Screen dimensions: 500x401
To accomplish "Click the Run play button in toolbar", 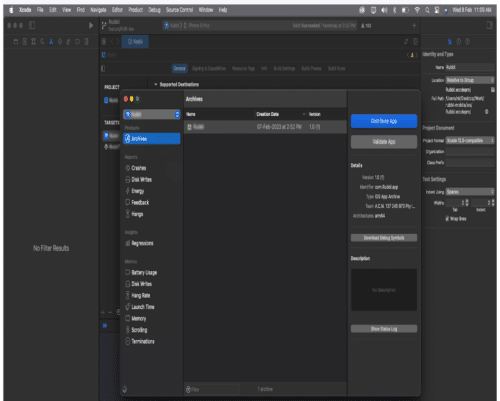I will point(91,25).
